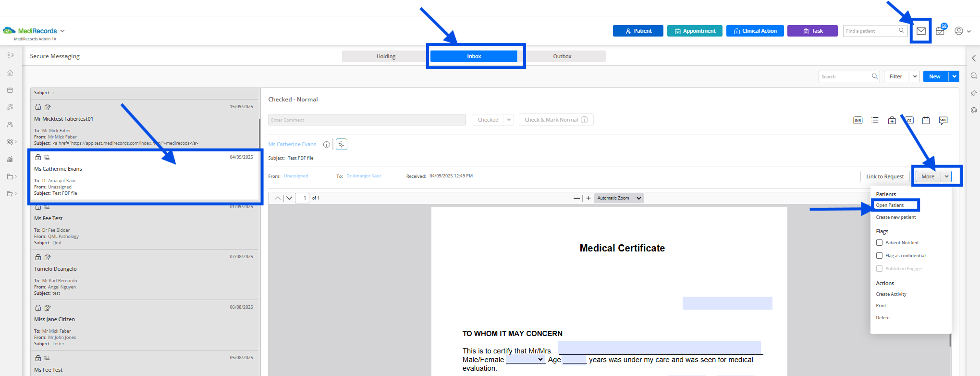Switch to the Inbox tab
The height and width of the screenshot is (376, 980).
pos(474,56)
